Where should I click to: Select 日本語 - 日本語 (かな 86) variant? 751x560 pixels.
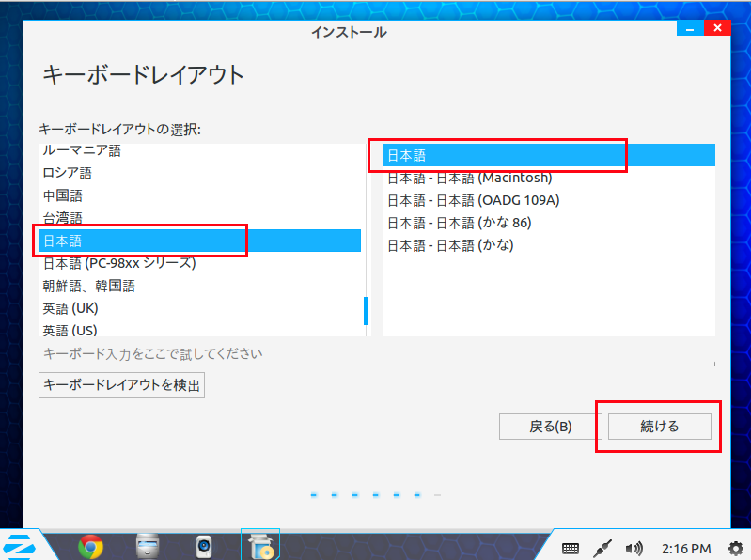[548, 223]
